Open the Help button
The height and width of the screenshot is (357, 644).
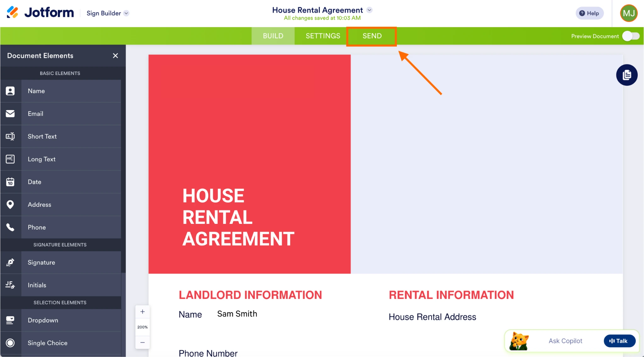point(590,13)
